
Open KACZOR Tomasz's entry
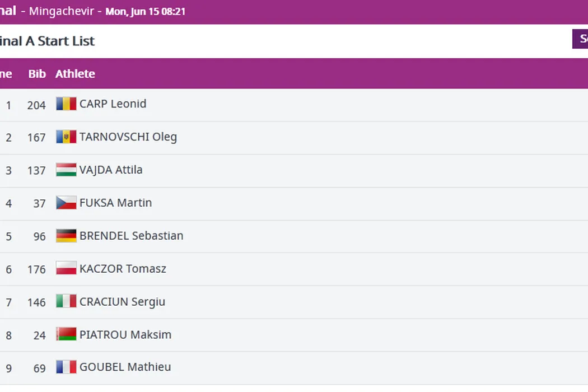pos(123,269)
